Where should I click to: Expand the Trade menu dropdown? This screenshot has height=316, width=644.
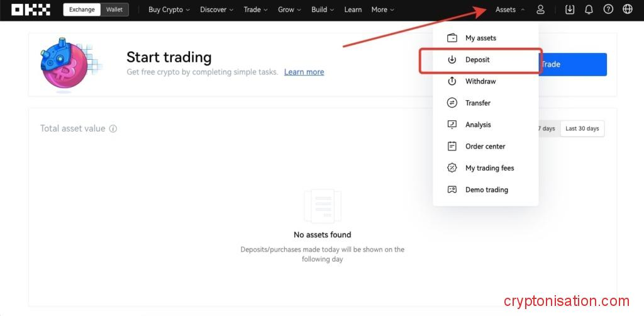[255, 10]
